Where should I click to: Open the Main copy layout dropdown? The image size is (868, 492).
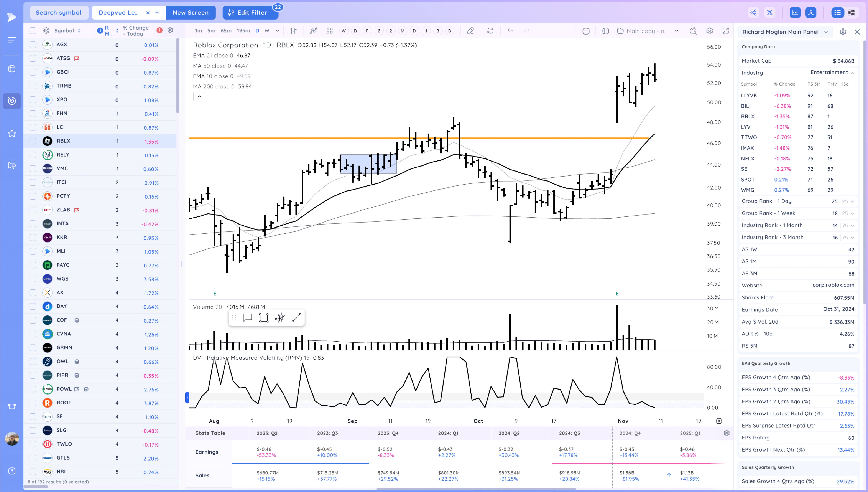click(x=676, y=31)
